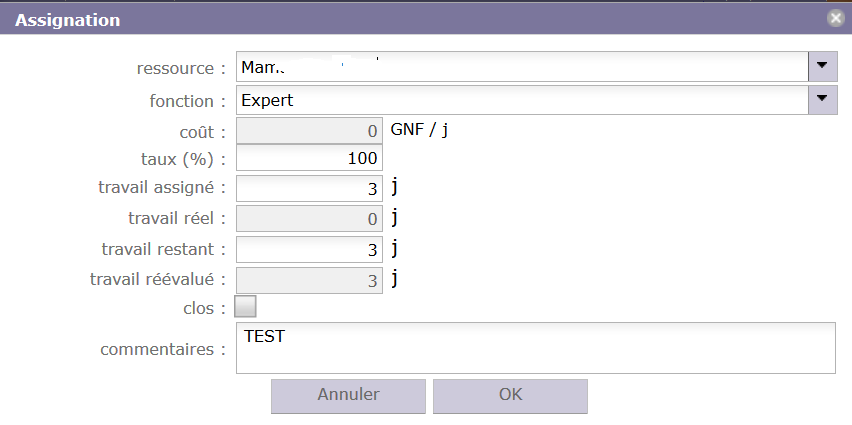Focus the taux (%) input field
Screen dimensions: 852x425
pyautogui.click(x=308, y=158)
